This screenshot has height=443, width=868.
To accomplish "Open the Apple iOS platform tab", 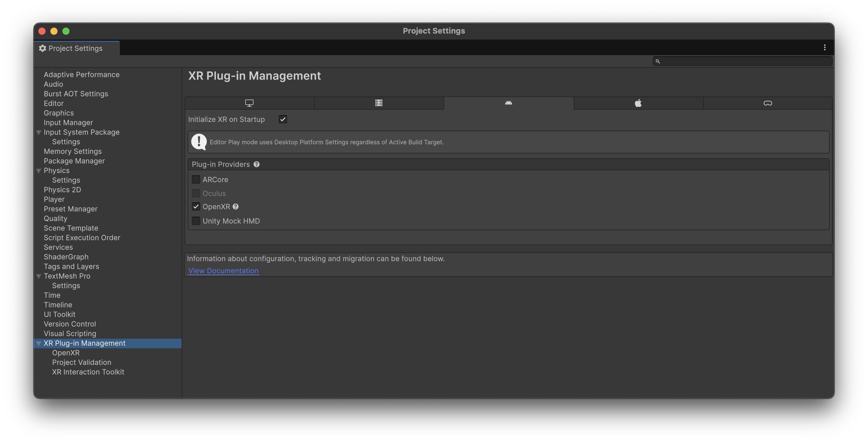I will tap(638, 103).
